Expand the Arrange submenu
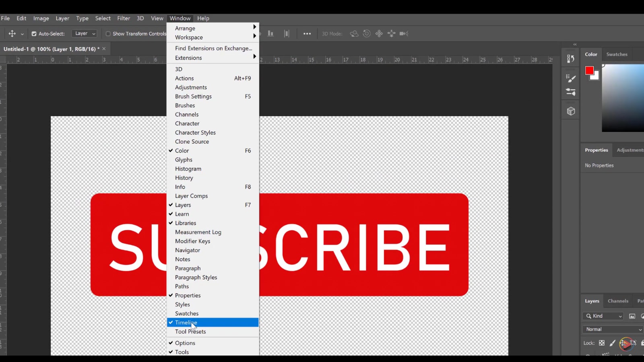This screenshot has height=362, width=644. 213,28
